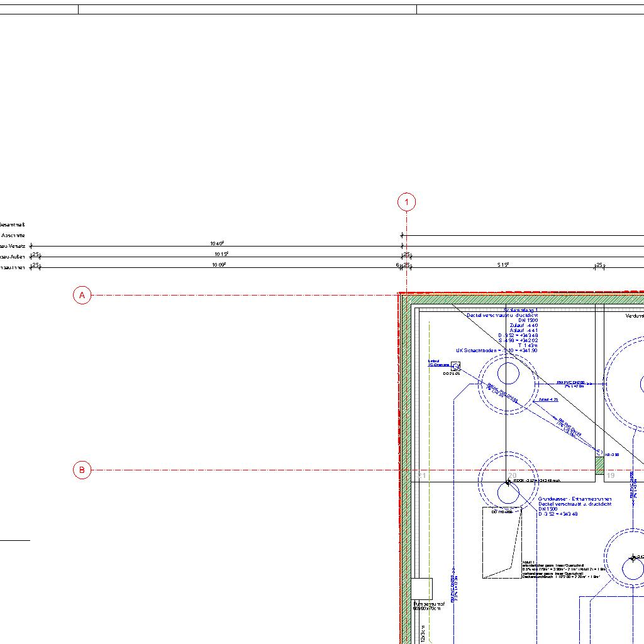Viewport: 644px width, 644px height.
Task: Select the grid axis marker A circle
Action: pyautogui.click(x=82, y=295)
